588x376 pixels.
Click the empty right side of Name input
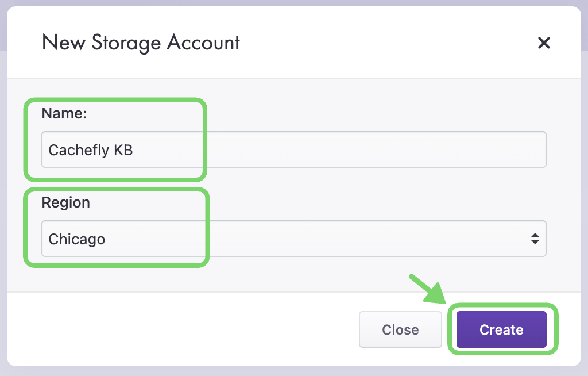459,150
